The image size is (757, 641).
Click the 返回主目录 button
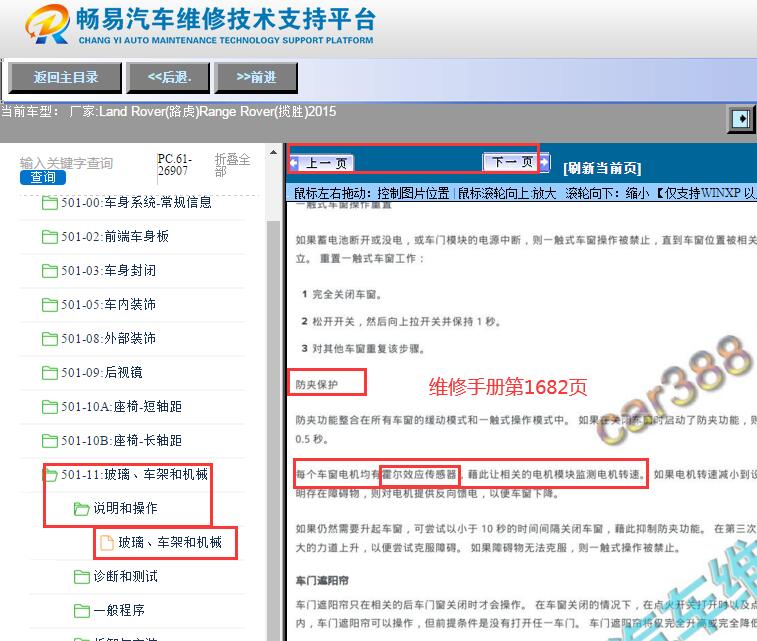point(65,77)
